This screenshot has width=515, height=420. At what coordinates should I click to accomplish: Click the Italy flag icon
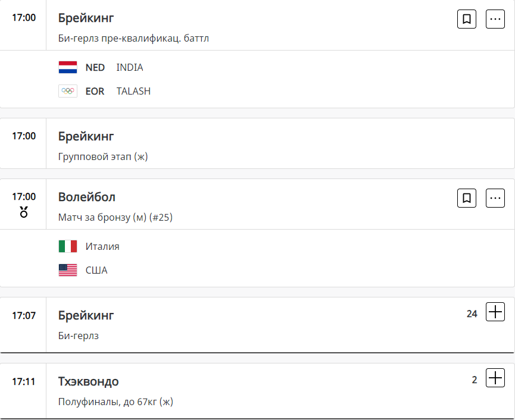pos(68,246)
